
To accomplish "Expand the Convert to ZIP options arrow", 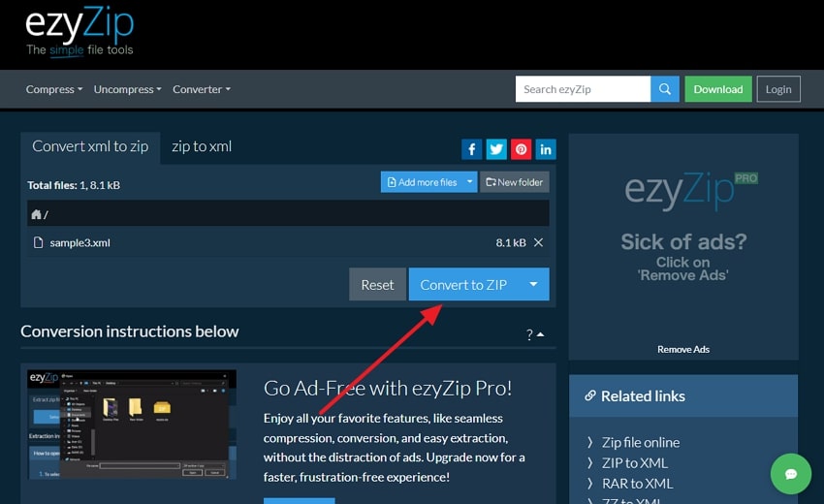I will pos(533,284).
